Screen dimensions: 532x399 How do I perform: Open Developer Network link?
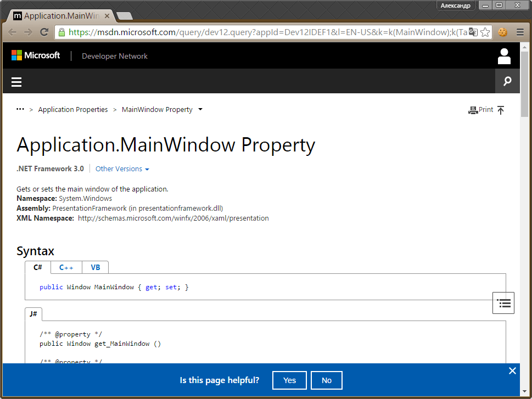[x=115, y=57]
